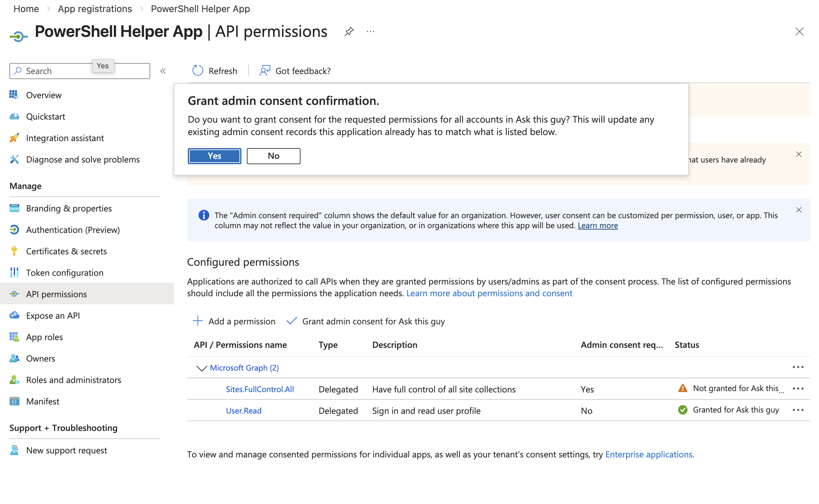Open the App roles blade
819x504 pixels.
click(44, 337)
